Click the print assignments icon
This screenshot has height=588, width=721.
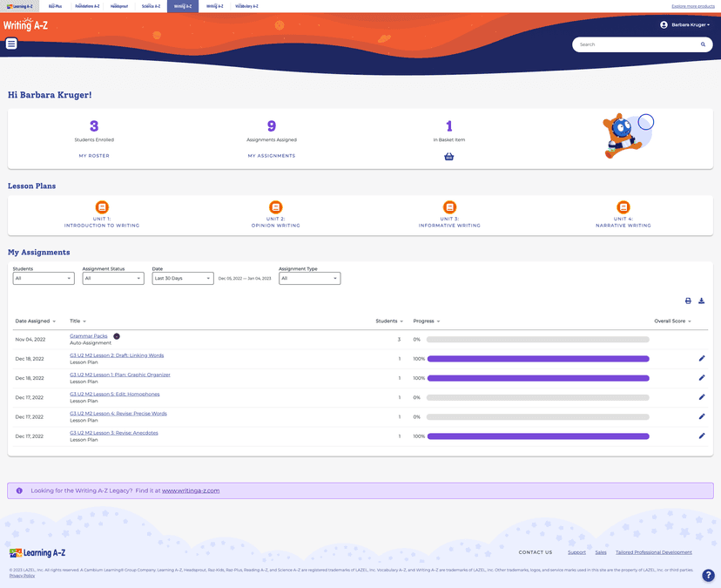[x=688, y=301]
